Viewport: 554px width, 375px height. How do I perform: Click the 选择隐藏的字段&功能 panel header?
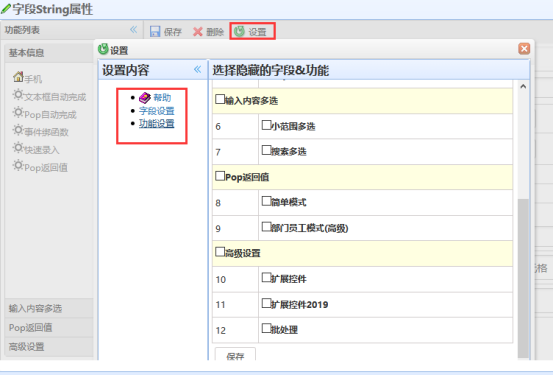[x=370, y=70]
